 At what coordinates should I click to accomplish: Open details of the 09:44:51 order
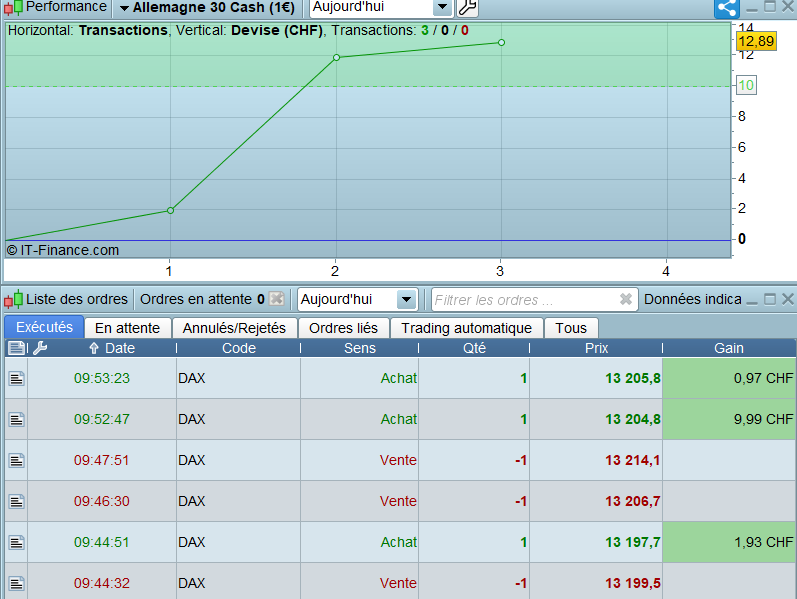point(16,543)
